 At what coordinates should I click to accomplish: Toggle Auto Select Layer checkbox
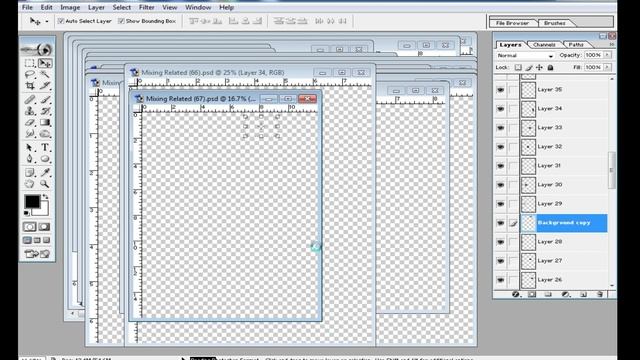point(61,21)
